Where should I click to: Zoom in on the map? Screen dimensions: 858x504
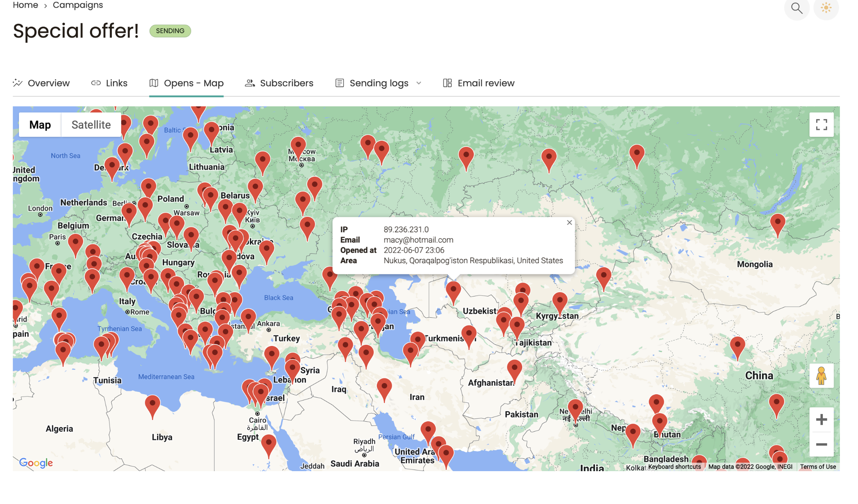821,419
